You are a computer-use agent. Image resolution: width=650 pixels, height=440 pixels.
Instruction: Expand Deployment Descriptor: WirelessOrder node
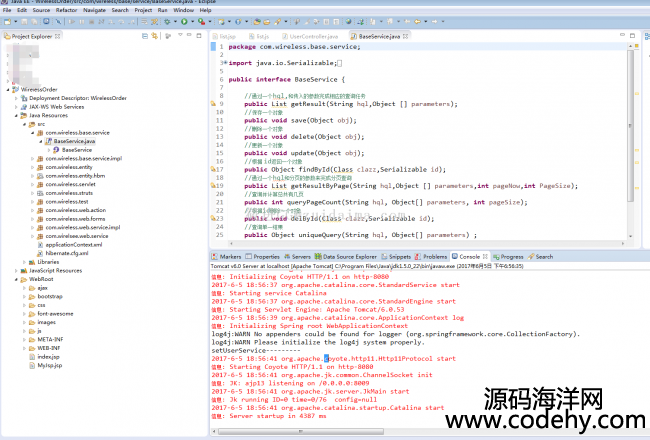(16, 98)
